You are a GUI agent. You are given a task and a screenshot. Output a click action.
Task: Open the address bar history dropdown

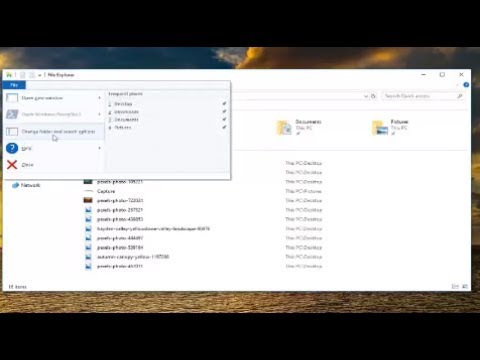366,96
